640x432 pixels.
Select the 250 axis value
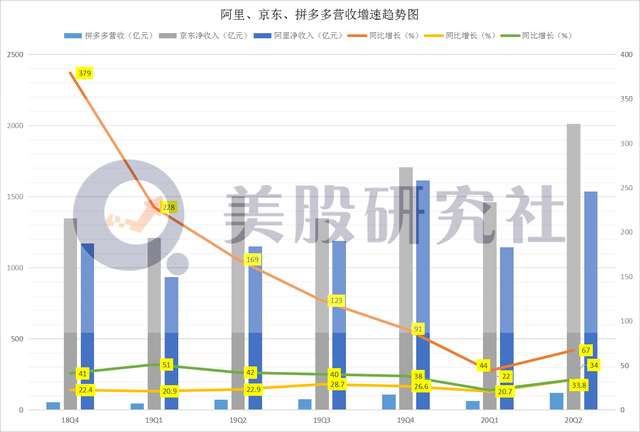[x=626, y=188]
